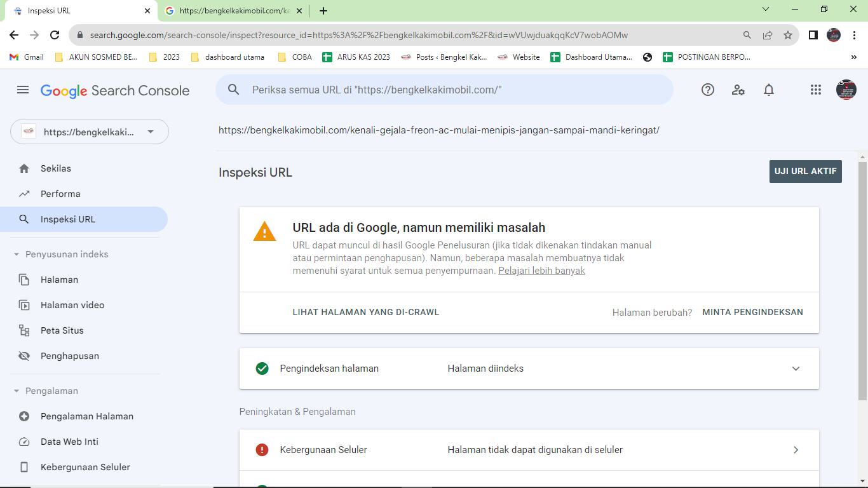Bookmark this page with the star icon

(x=788, y=35)
